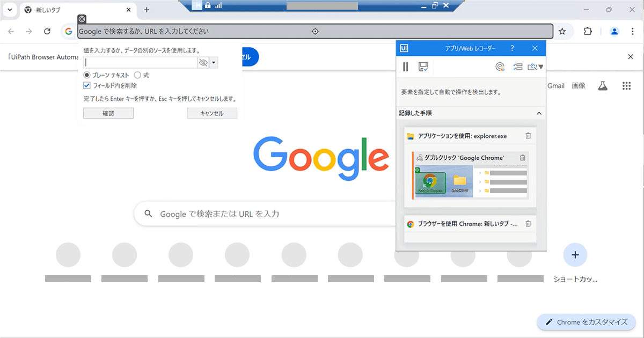Go forward in Chrome
This screenshot has width=644, height=338.
click(x=29, y=32)
